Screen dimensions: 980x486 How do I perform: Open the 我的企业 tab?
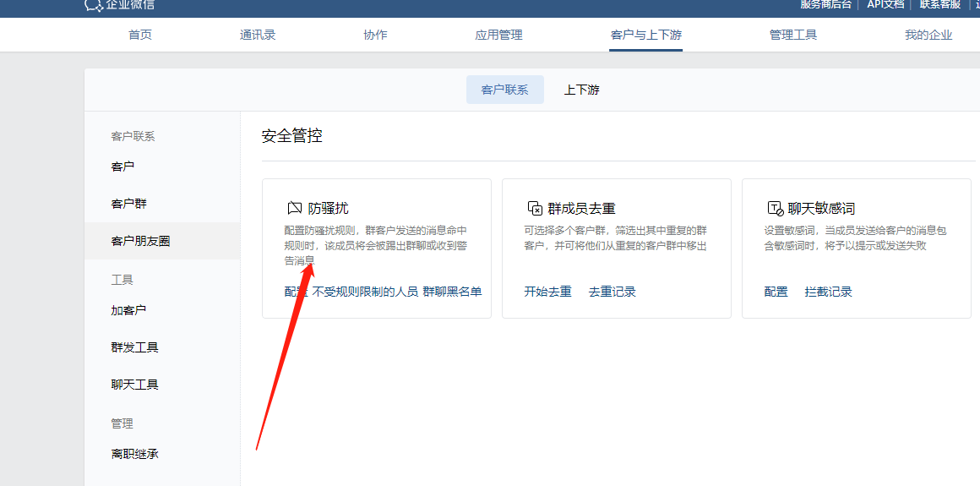click(x=928, y=35)
